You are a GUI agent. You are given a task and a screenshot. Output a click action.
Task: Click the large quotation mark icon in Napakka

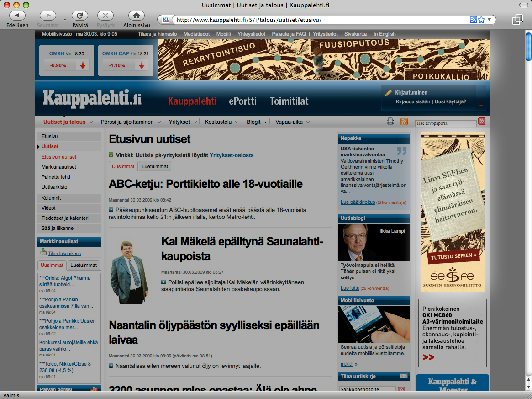point(401,151)
